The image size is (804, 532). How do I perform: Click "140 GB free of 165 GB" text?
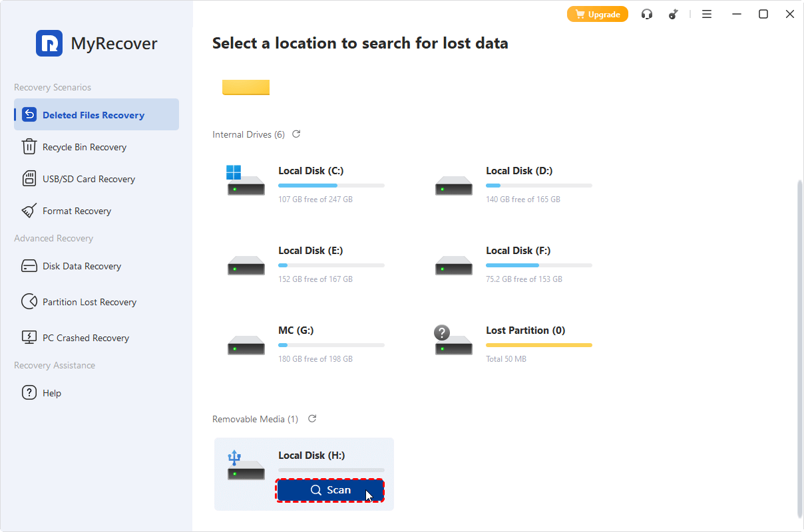click(x=523, y=199)
